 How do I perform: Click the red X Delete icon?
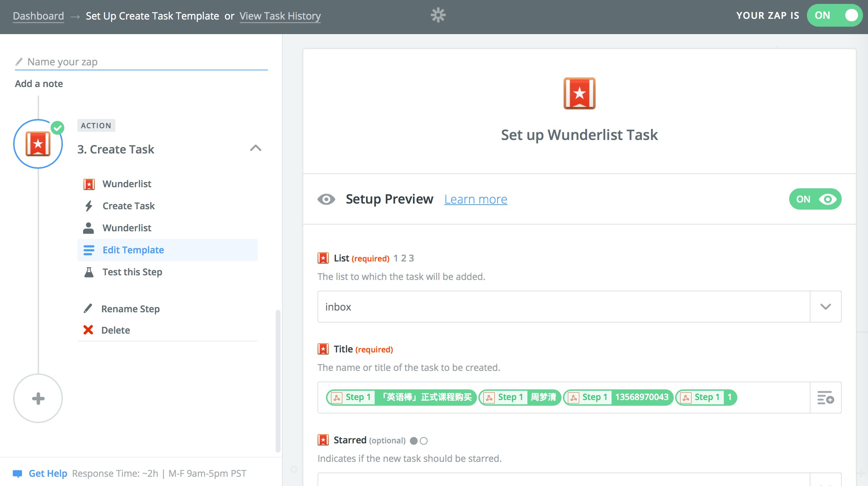point(88,330)
